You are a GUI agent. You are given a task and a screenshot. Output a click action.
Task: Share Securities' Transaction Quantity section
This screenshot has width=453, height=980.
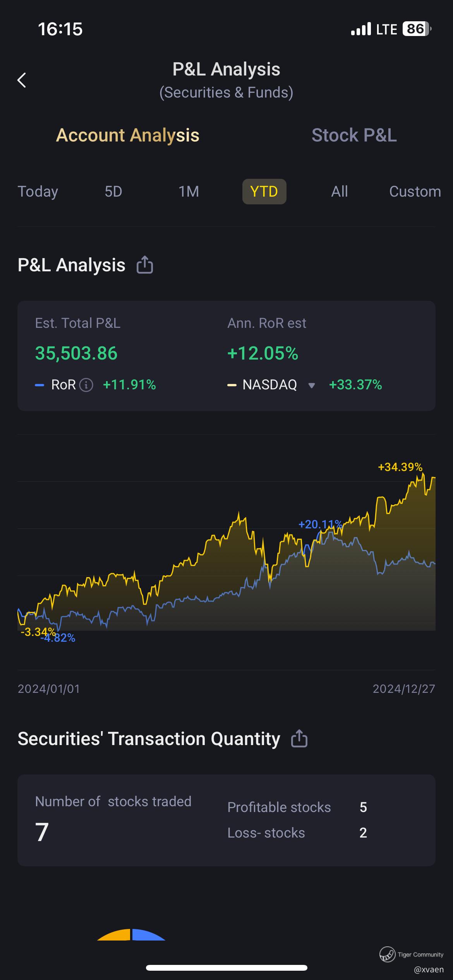coord(299,738)
